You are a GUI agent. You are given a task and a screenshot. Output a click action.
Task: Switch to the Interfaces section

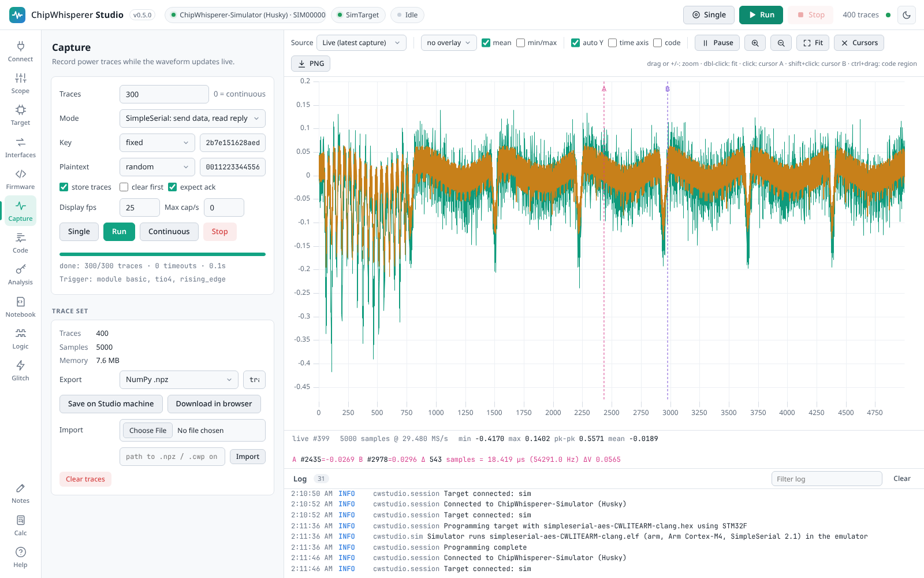[x=20, y=147]
